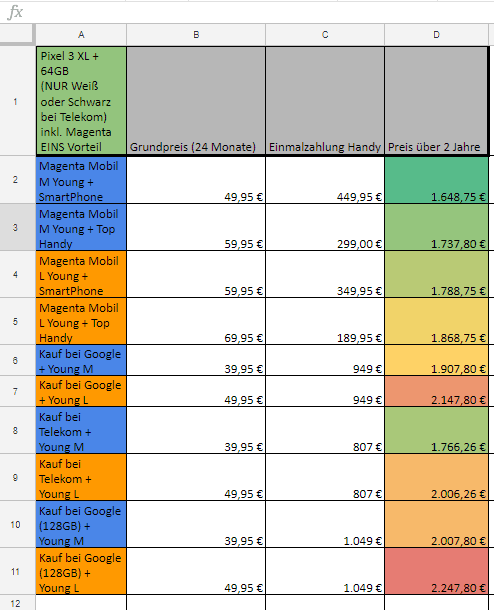Viewport: 494px width, 610px height.
Task: Select row 3 header
Action: [17, 227]
